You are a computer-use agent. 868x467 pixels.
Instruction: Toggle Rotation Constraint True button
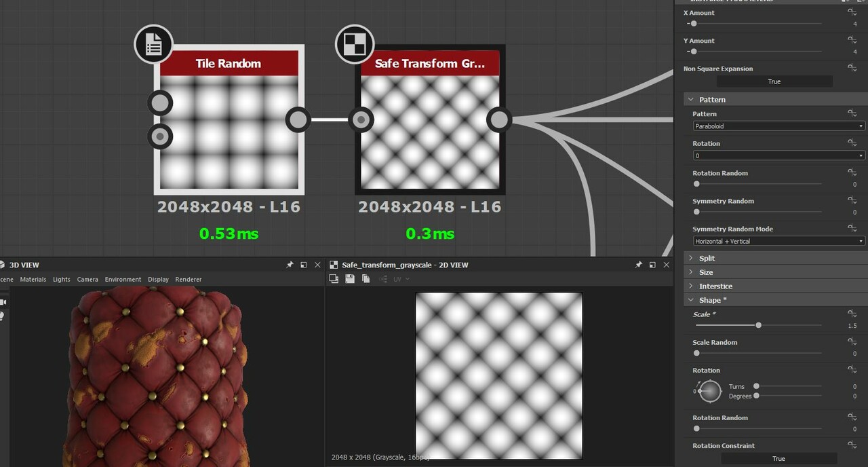pyautogui.click(x=778, y=459)
